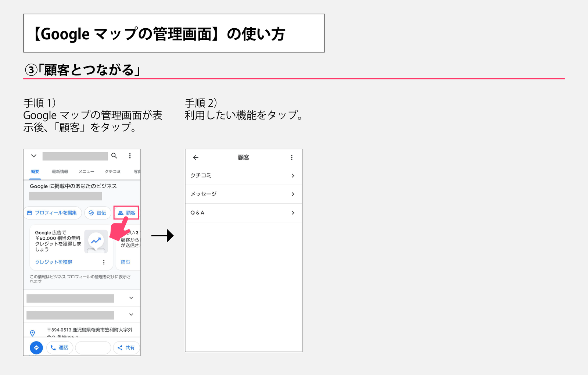Open the 読む link
Screen dimensions: 588x375
(125, 262)
